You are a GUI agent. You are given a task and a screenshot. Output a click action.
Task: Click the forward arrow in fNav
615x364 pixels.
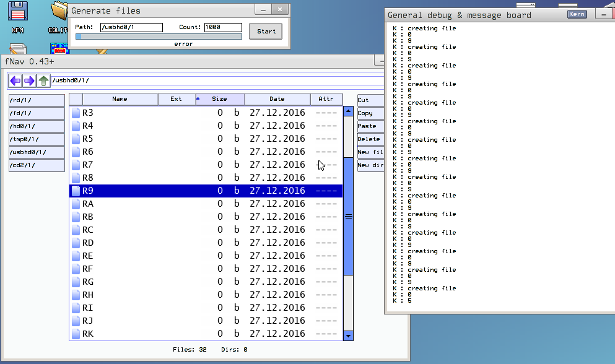(29, 80)
